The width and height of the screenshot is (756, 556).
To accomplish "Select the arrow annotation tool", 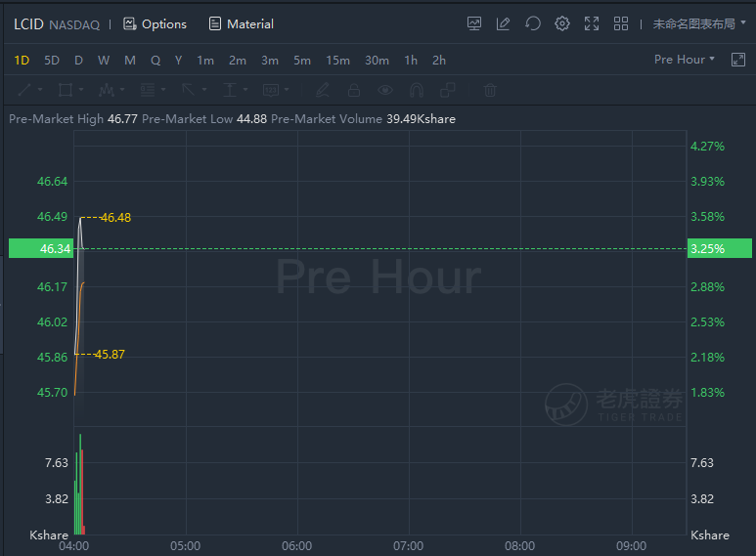I will 188,90.
